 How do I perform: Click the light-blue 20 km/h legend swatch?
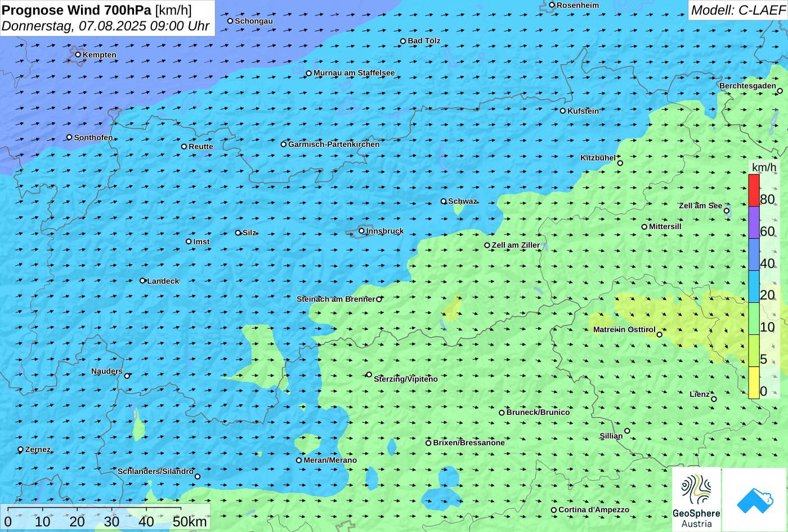tap(754, 287)
